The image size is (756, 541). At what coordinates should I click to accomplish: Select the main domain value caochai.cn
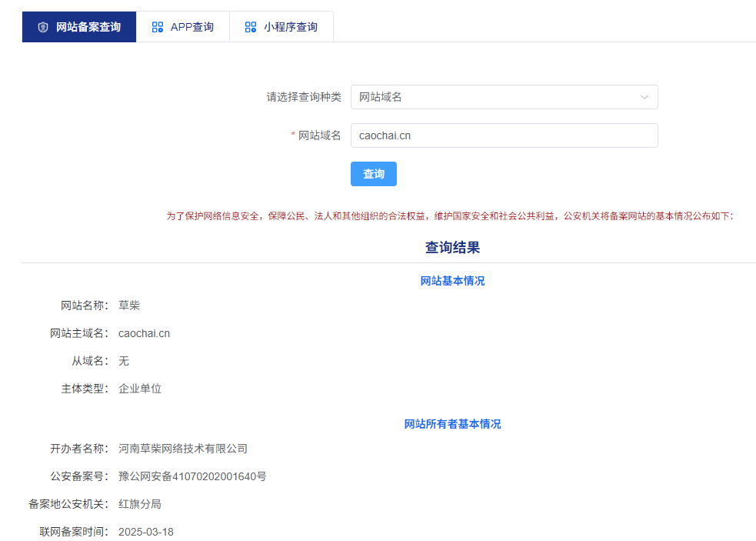click(x=144, y=333)
